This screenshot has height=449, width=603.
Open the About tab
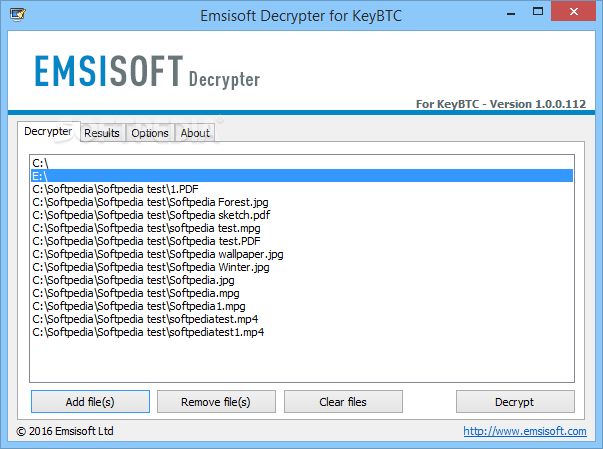195,133
